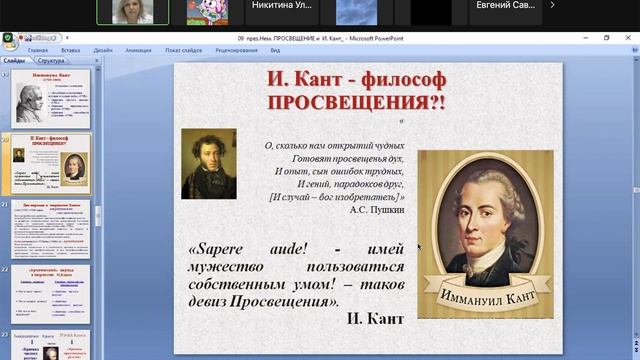Minimize the PowerPoint window
The width and height of the screenshot is (640, 360).
(586, 38)
